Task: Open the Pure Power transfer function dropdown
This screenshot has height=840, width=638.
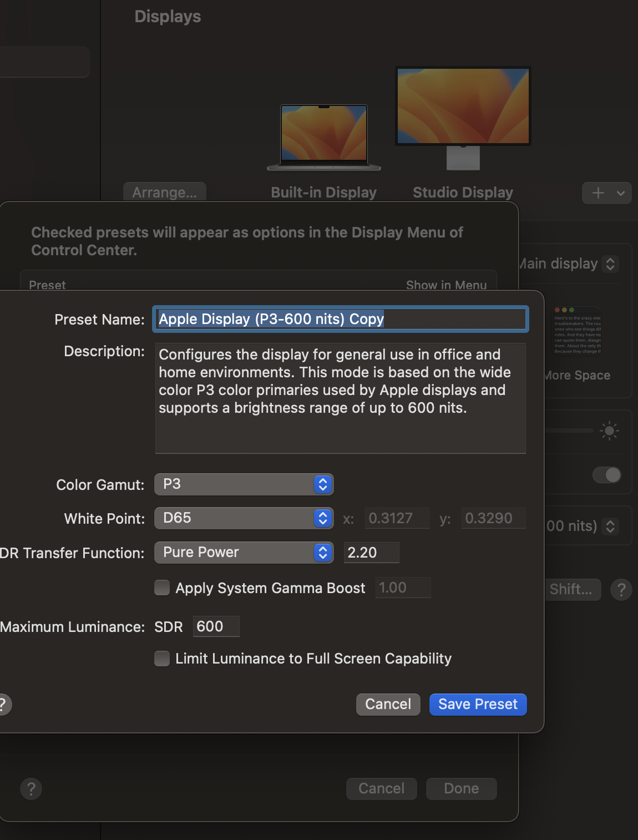Action: tap(244, 553)
